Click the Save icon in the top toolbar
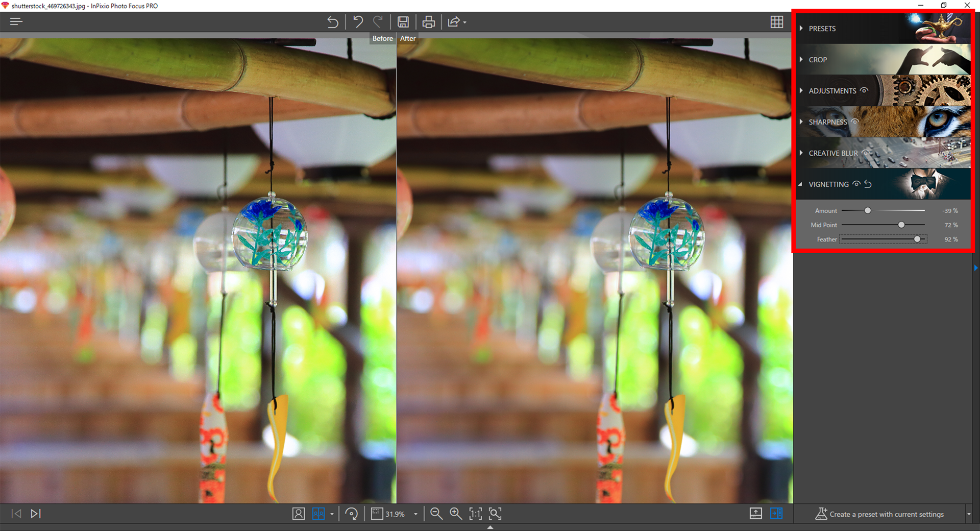This screenshot has height=531, width=980. tap(403, 22)
